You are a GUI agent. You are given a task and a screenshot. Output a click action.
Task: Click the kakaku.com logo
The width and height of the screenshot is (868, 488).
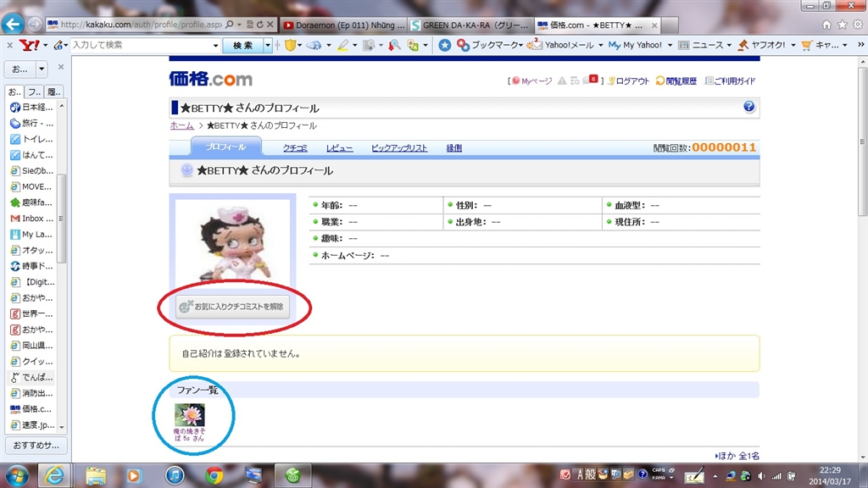[x=211, y=79]
